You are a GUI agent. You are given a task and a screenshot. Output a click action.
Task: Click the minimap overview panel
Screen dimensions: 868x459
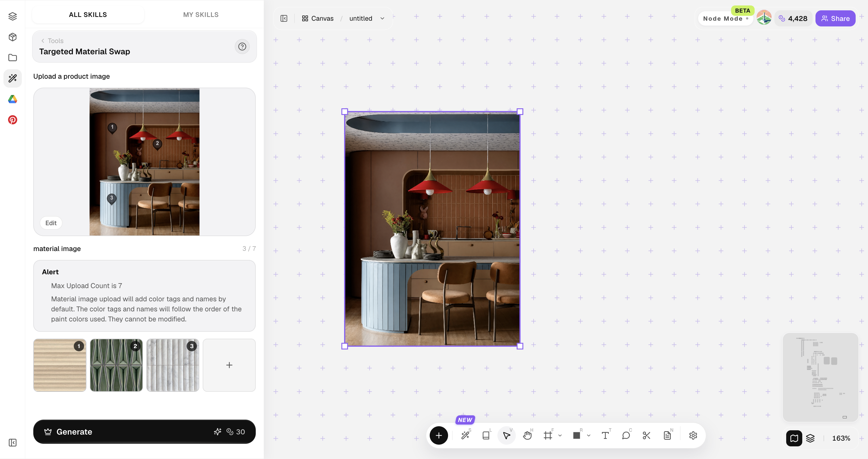(x=820, y=377)
